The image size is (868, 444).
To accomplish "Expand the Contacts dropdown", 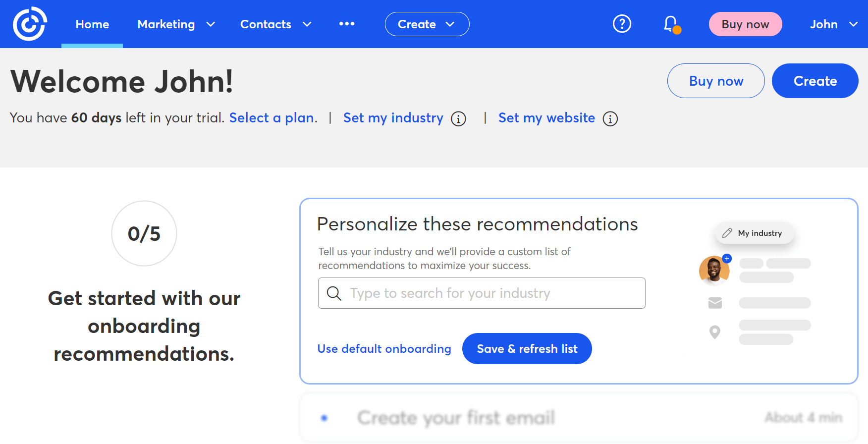I will click(276, 24).
